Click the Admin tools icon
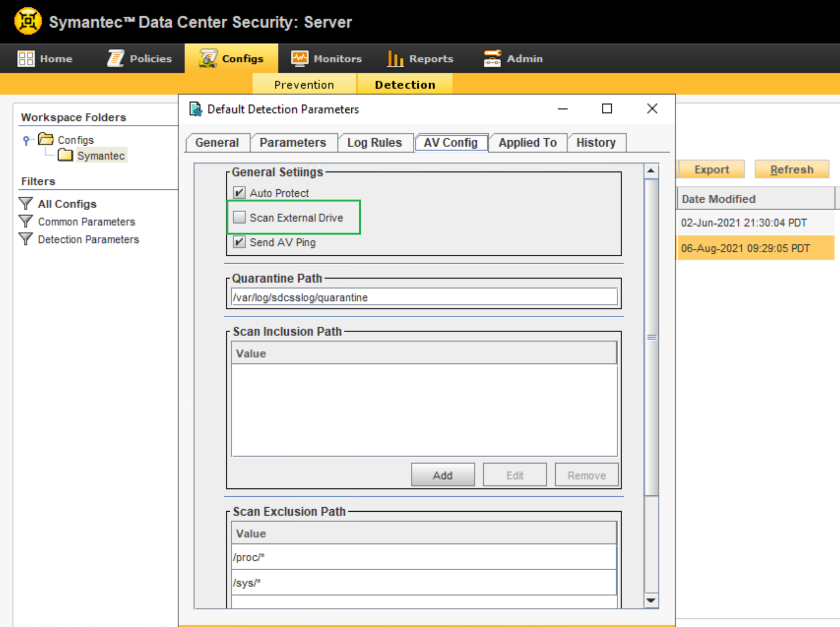 [x=492, y=59]
